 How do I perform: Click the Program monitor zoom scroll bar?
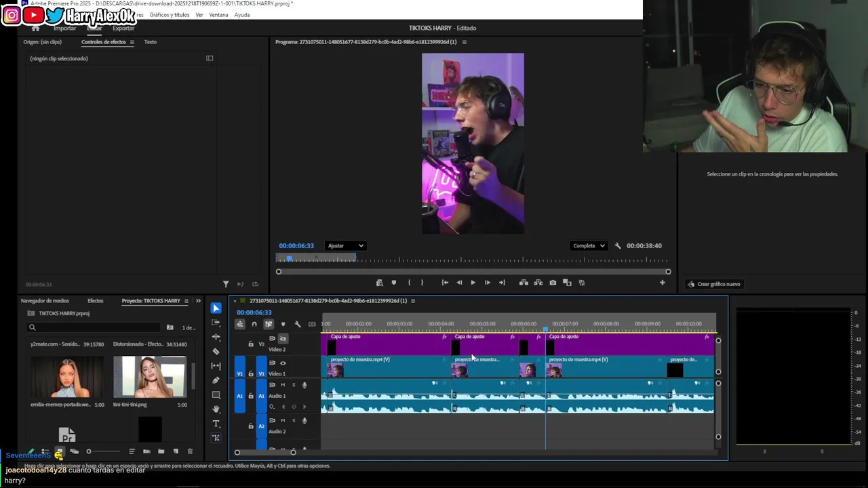[473, 272]
